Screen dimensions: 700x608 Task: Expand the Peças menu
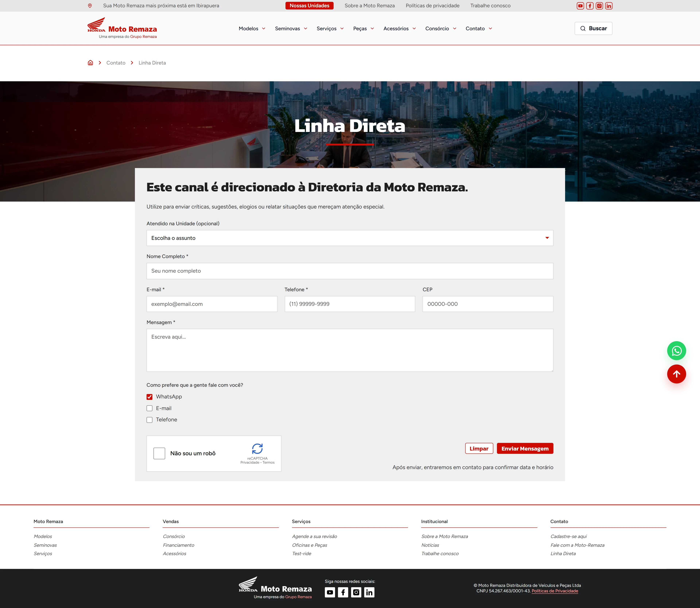[x=363, y=28]
